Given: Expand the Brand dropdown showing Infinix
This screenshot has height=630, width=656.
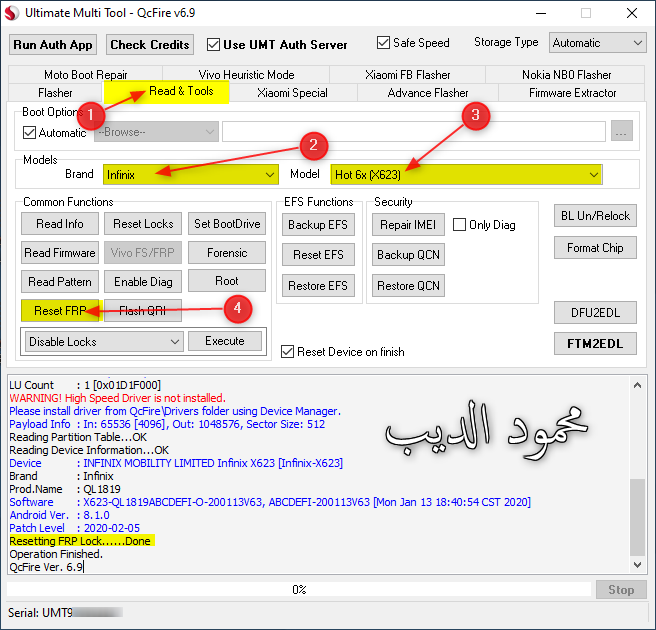Looking at the screenshot, I should coord(191,174).
